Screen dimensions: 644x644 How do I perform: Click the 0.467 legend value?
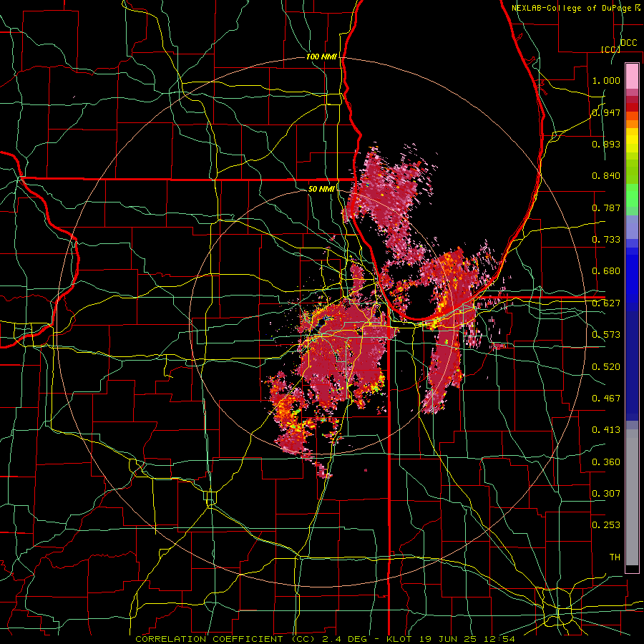click(x=606, y=399)
